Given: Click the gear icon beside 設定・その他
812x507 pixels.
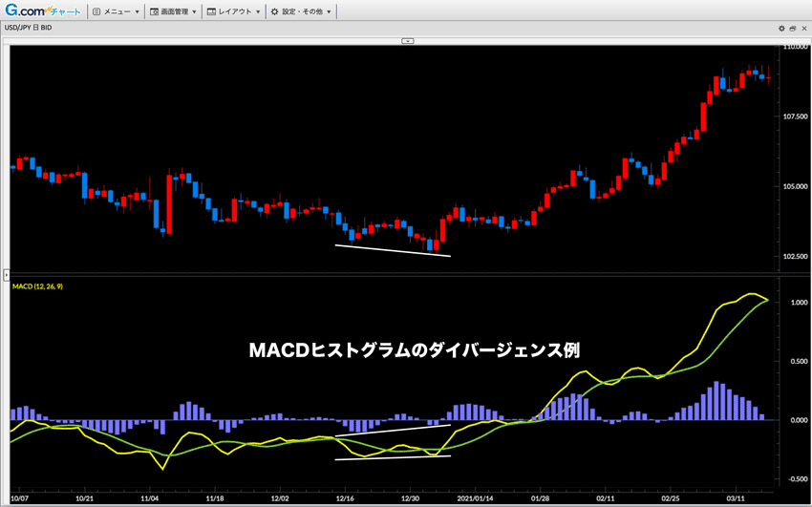Looking at the screenshot, I should [274, 12].
